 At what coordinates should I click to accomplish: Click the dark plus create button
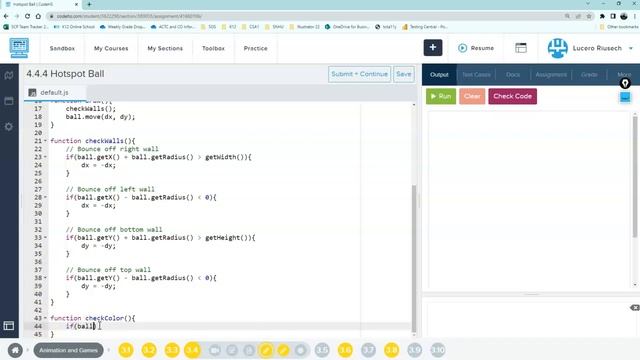pyautogui.click(x=433, y=48)
